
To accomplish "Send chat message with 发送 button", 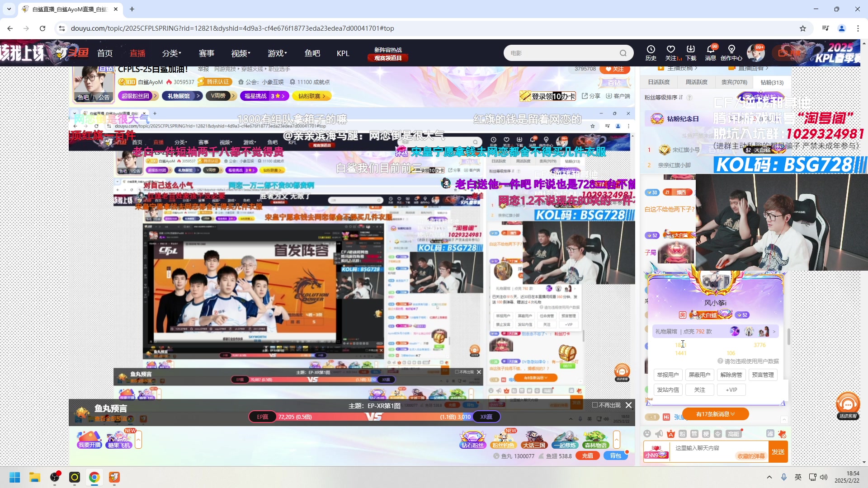I will (778, 452).
